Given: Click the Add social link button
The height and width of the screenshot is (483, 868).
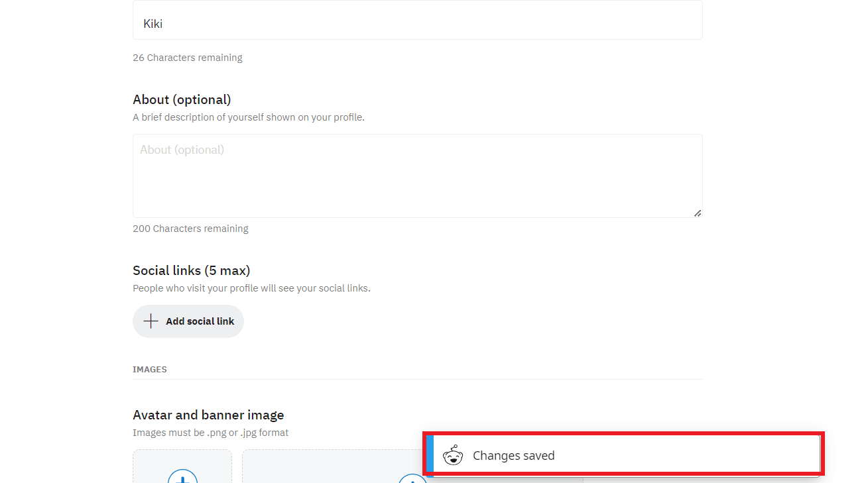Looking at the screenshot, I should click(188, 321).
